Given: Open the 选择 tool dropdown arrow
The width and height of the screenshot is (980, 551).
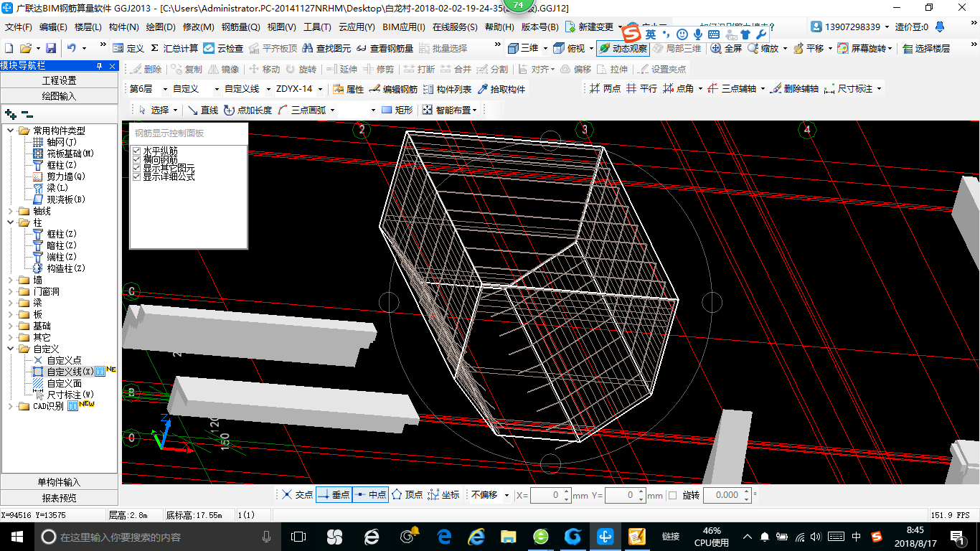Looking at the screenshot, I should pyautogui.click(x=176, y=110).
